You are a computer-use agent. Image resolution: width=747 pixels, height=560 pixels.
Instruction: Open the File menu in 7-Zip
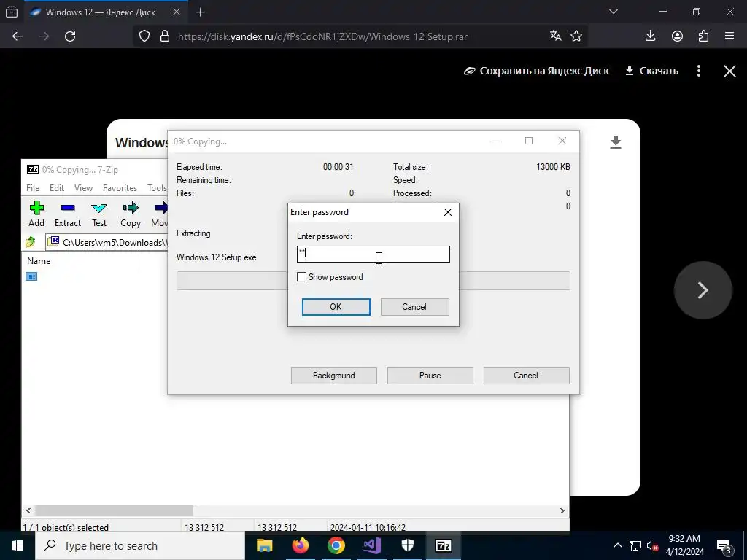(x=33, y=187)
